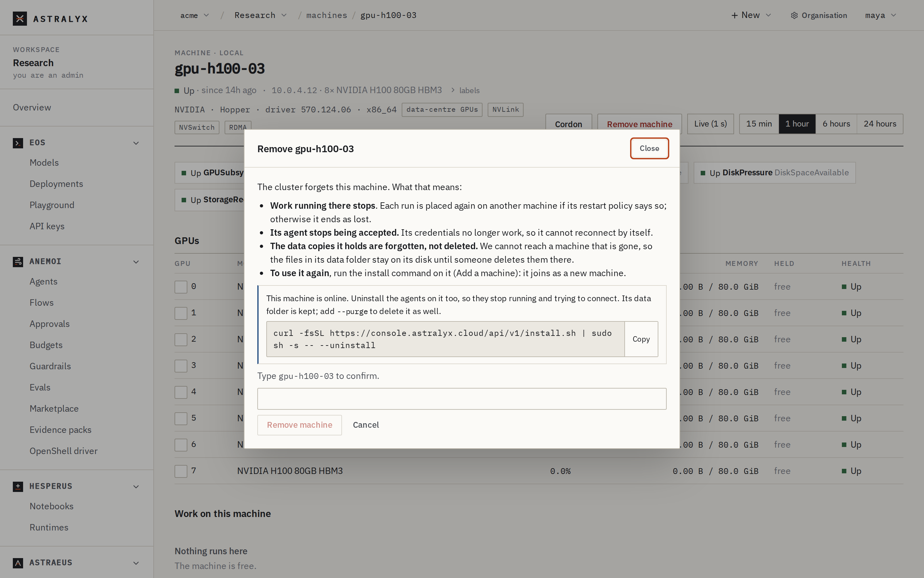924x578 pixels.
Task: Open the New dropdown menu
Action: pyautogui.click(x=751, y=15)
